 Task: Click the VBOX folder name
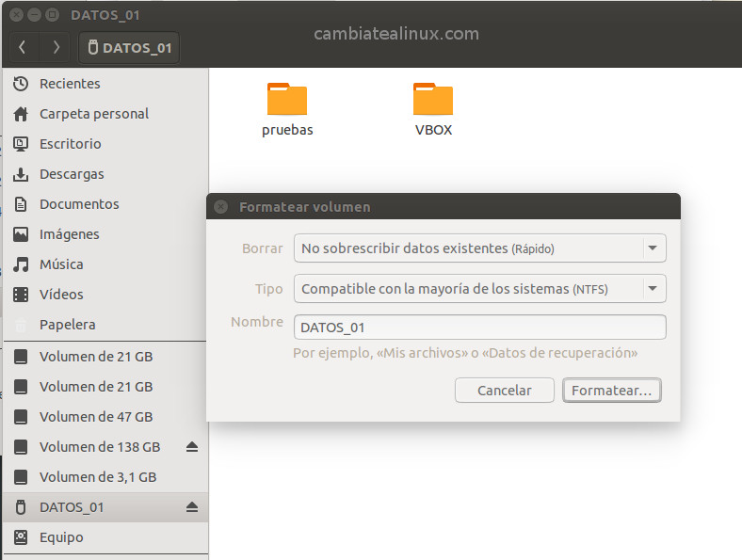click(433, 130)
